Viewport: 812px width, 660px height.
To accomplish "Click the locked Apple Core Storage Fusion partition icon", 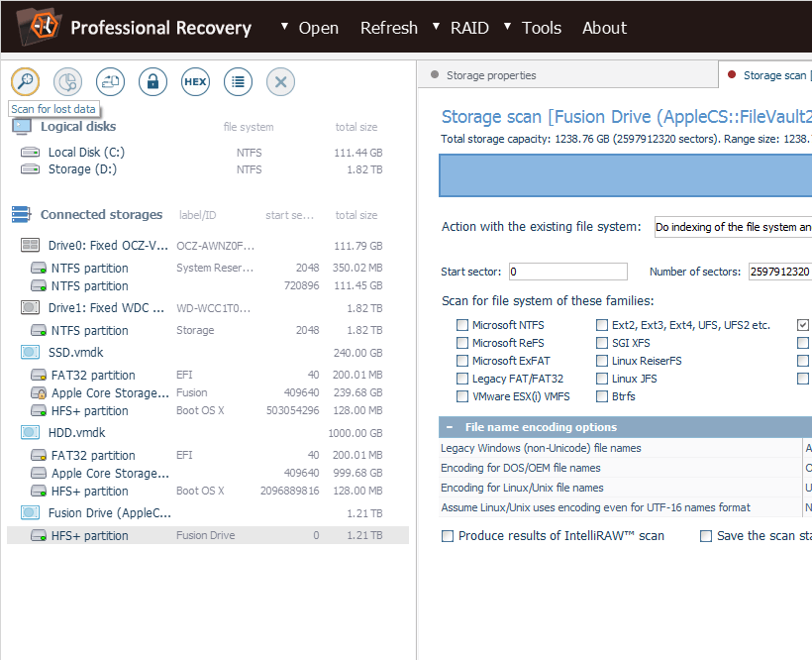I will pos(39,392).
